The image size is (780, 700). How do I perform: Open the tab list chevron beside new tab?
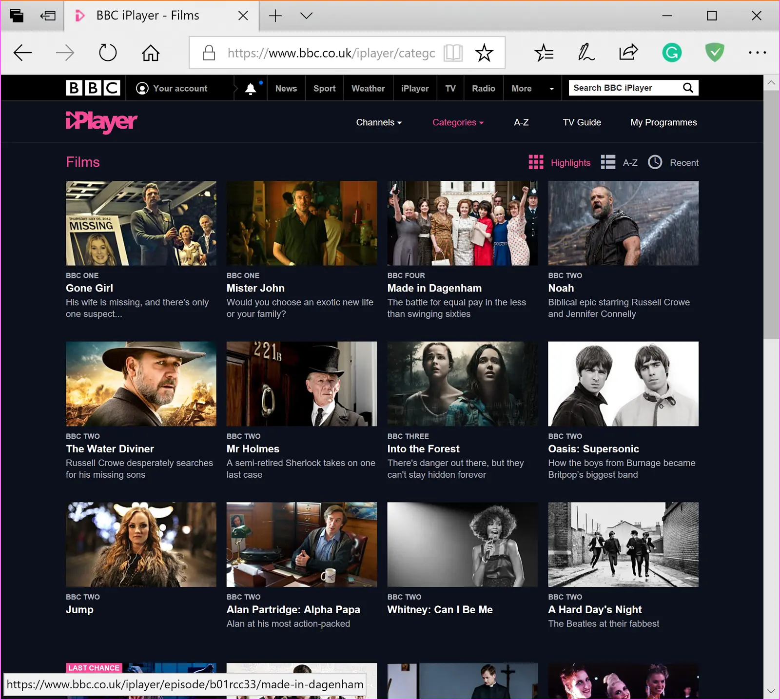click(306, 16)
